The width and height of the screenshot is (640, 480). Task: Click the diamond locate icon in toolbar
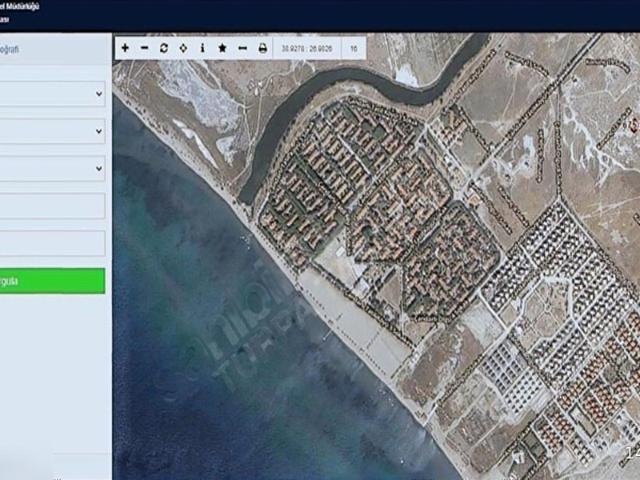click(183, 48)
